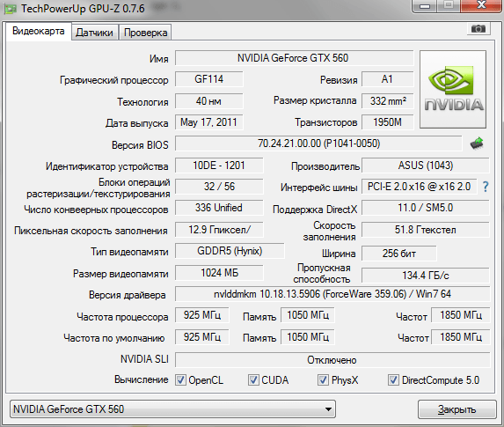The width and height of the screenshot is (504, 427).
Task: Switch to the Видеокарта tab
Action: pyautogui.click(x=39, y=31)
